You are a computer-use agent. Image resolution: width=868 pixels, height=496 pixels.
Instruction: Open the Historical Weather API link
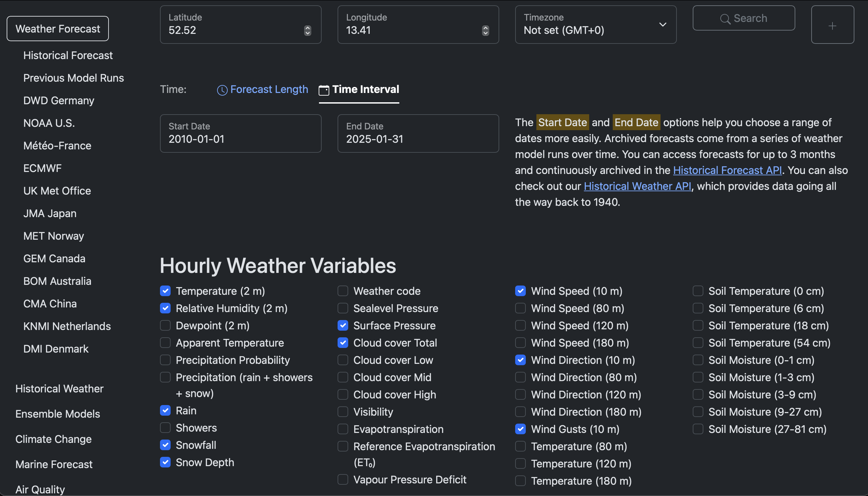pyautogui.click(x=637, y=186)
